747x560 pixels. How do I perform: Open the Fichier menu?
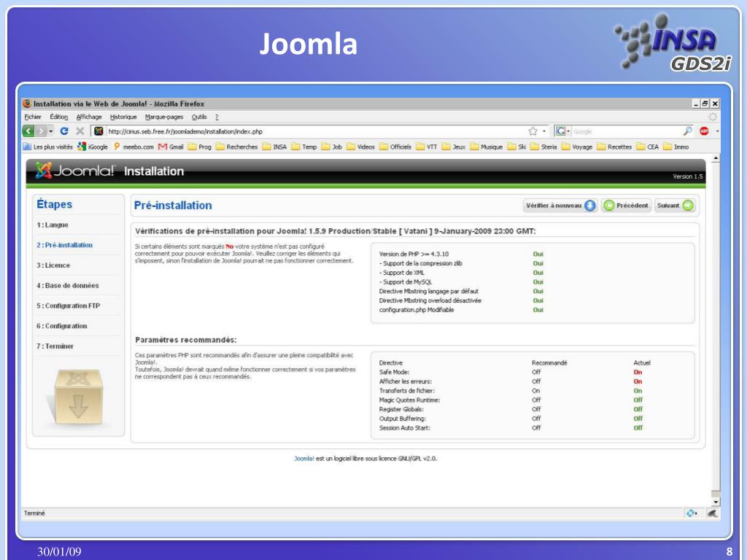pyautogui.click(x=33, y=117)
